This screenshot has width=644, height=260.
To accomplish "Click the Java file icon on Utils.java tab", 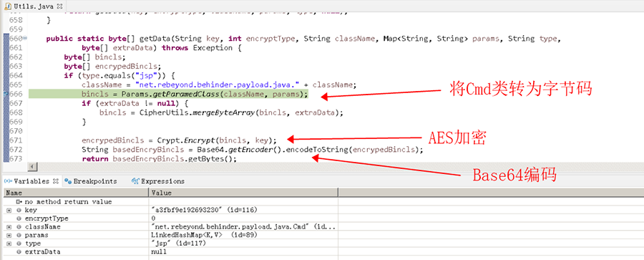I will pos(9,7).
